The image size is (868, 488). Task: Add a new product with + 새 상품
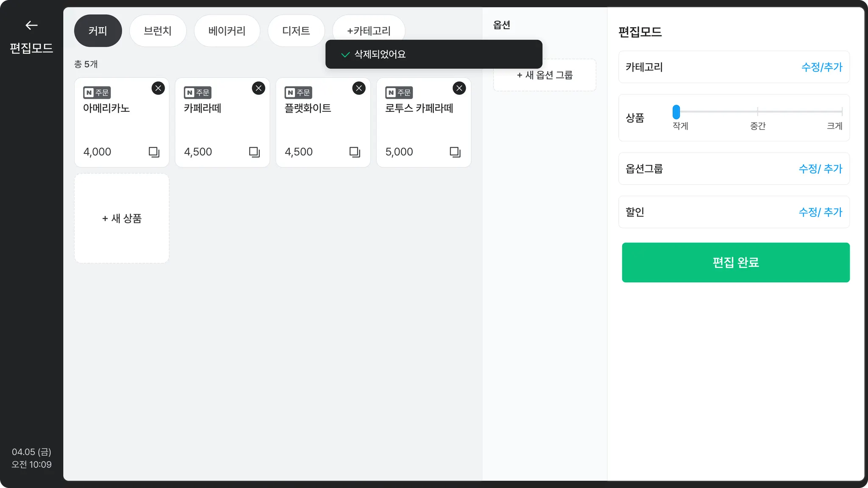point(122,218)
